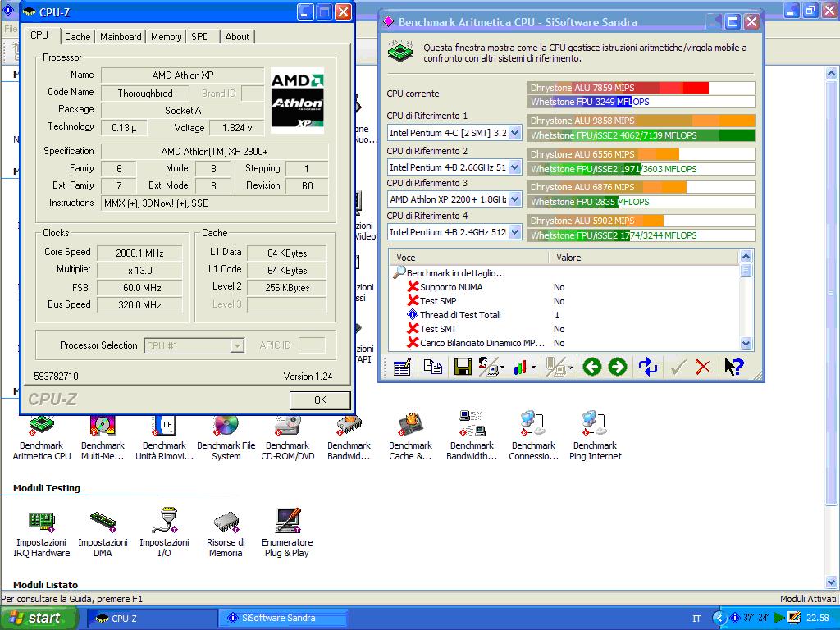Image resolution: width=840 pixels, height=630 pixels.
Task: Open CPU di Riferimento 4 dropdown
Action: (x=514, y=232)
